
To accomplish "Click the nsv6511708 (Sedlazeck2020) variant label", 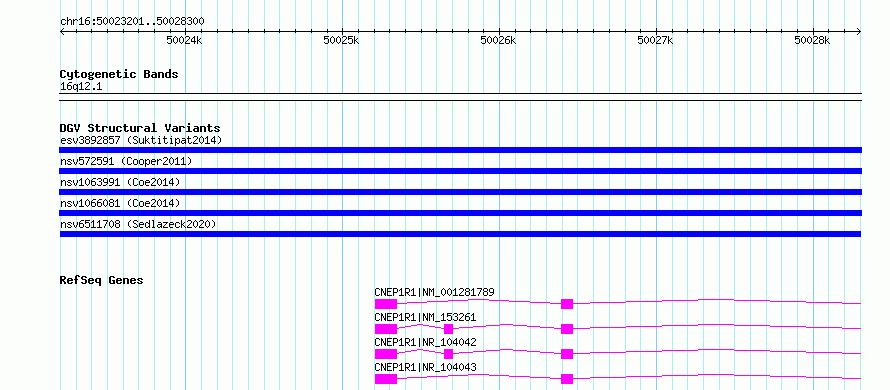I will [x=138, y=225].
